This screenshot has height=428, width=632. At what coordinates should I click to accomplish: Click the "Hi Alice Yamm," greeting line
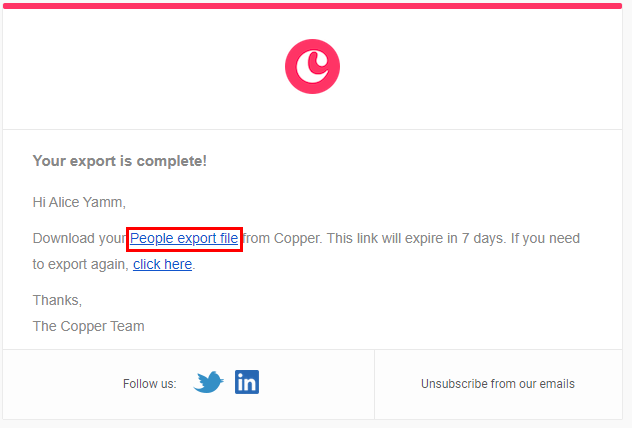pyautogui.click(x=79, y=202)
